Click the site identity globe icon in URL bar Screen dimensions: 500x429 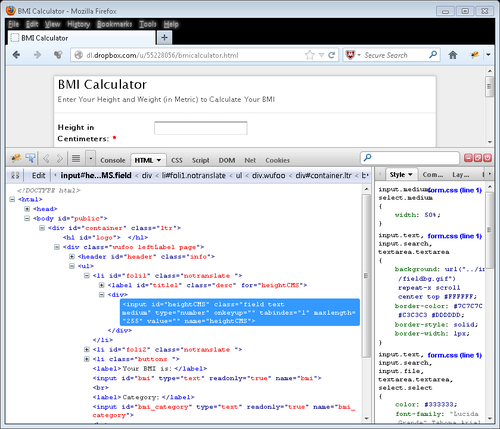pyautogui.click(x=78, y=55)
